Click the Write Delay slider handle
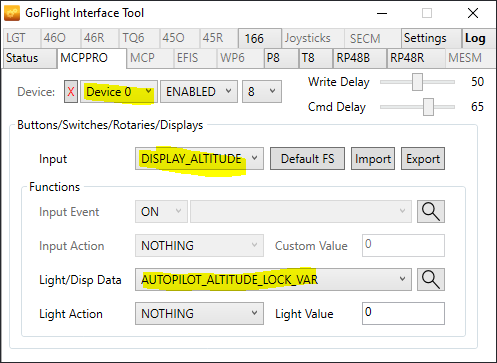This screenshot has height=363, width=497. (x=417, y=82)
